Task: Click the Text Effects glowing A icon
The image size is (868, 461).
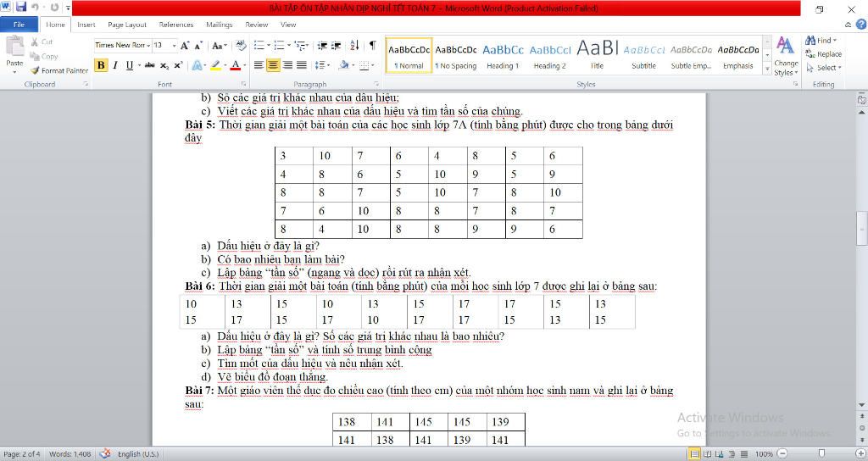Action: tap(197, 65)
